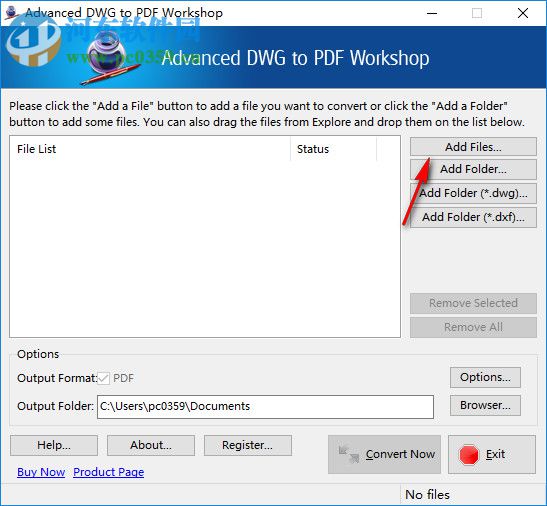Minimize the Advanced DWG to PDF window

432,13
